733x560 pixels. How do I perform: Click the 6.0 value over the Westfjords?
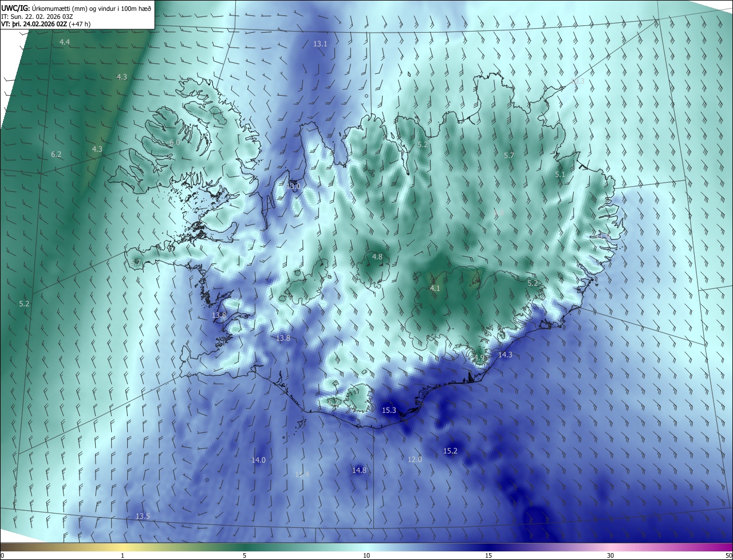tap(175, 142)
